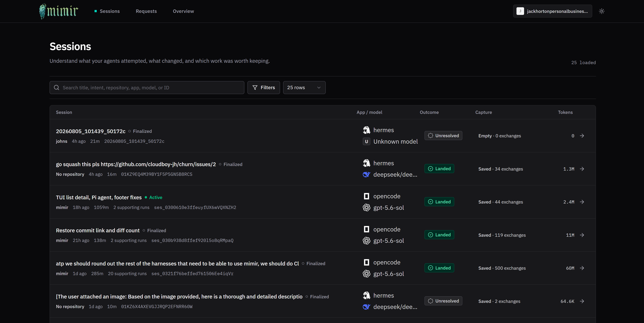Toggle the light/dark theme sun icon

[x=602, y=11]
